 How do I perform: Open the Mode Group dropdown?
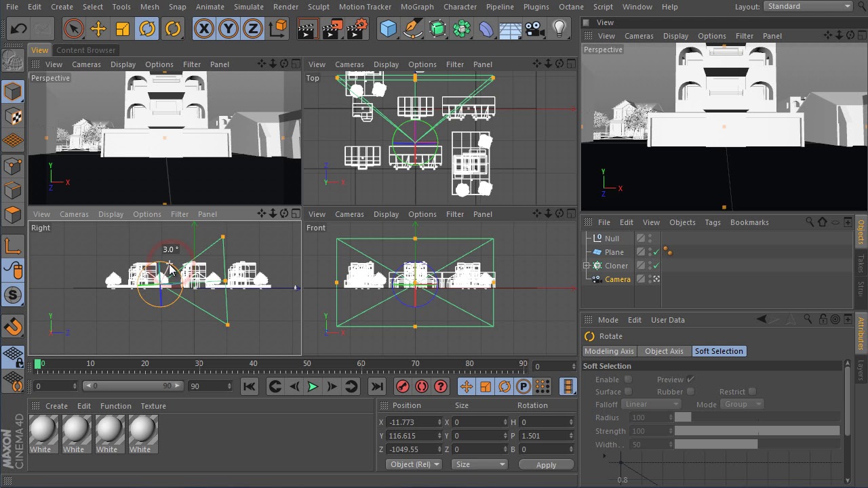[742, 404]
